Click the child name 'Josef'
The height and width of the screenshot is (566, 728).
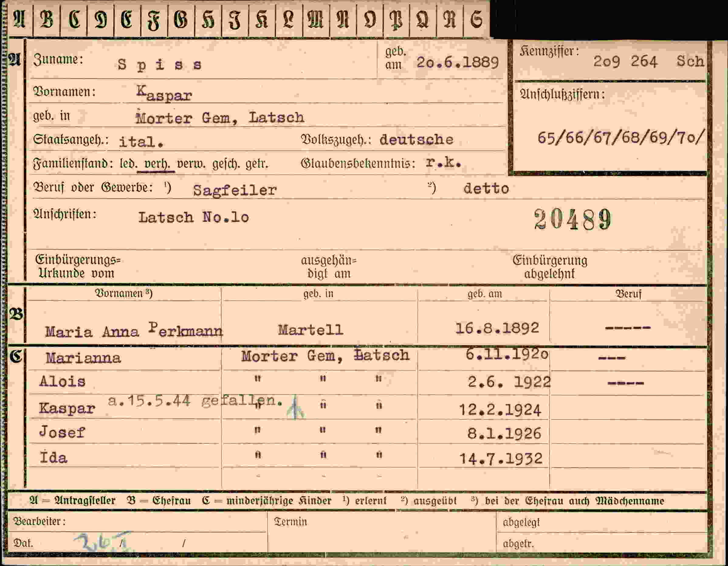point(62,432)
